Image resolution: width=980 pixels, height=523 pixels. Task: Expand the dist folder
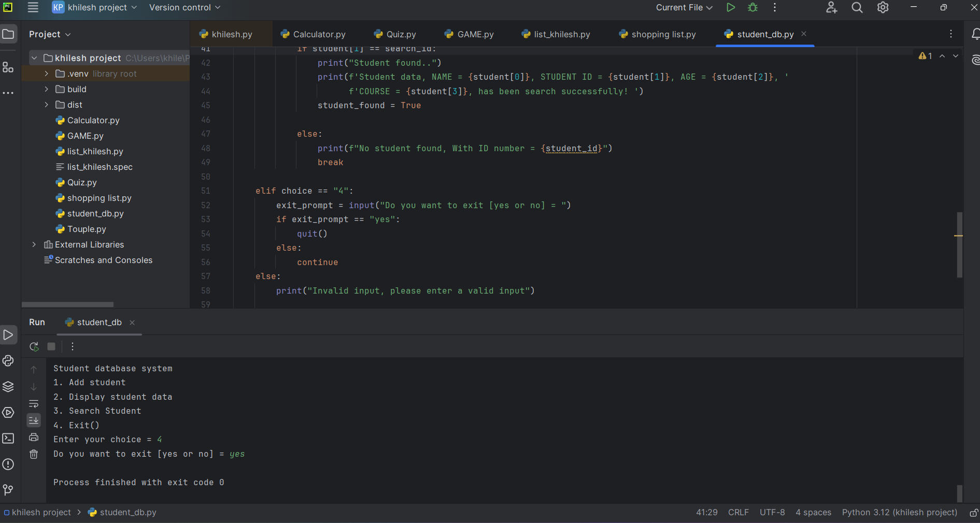pos(47,105)
